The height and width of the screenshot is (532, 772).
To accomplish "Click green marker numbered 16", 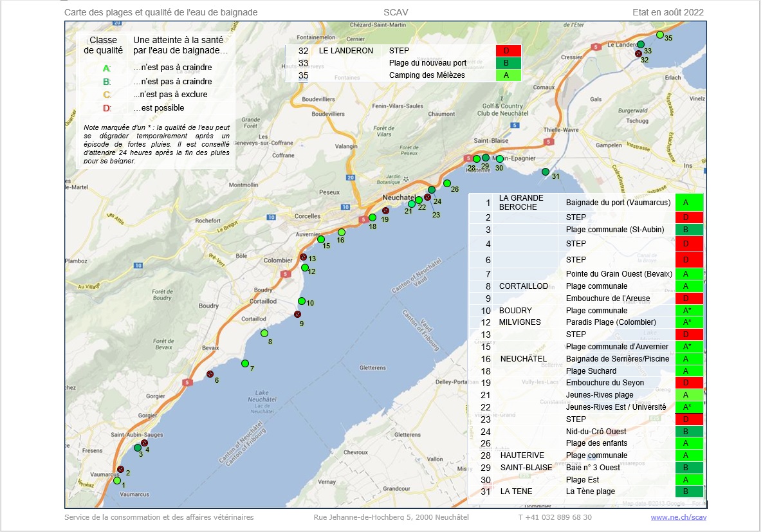I will (x=342, y=232).
